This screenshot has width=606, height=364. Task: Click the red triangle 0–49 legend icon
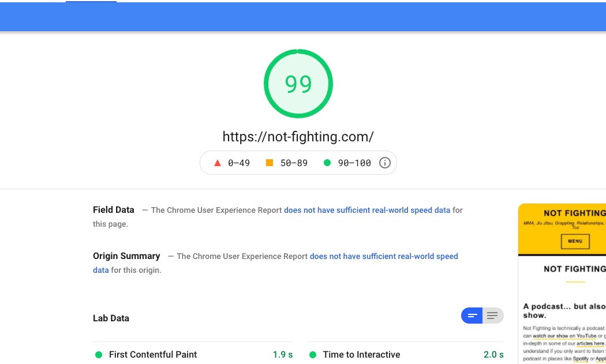click(218, 163)
